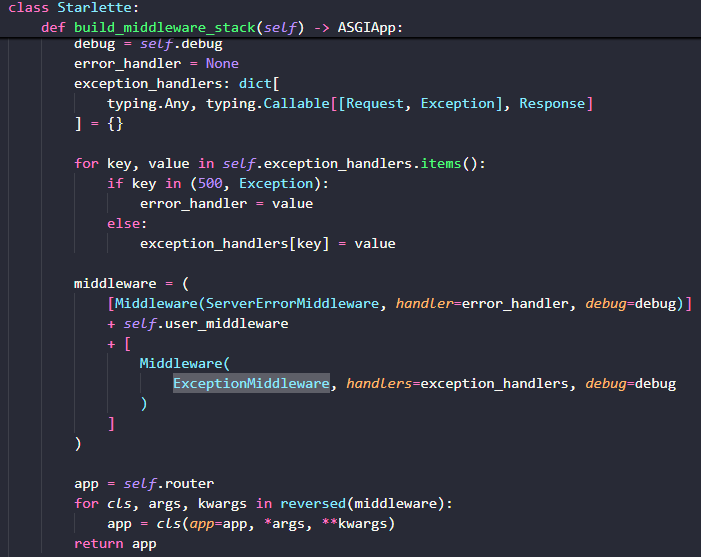Click the 'else:' keyword
Image resolution: width=701 pixels, height=557 pixels.
tap(127, 224)
